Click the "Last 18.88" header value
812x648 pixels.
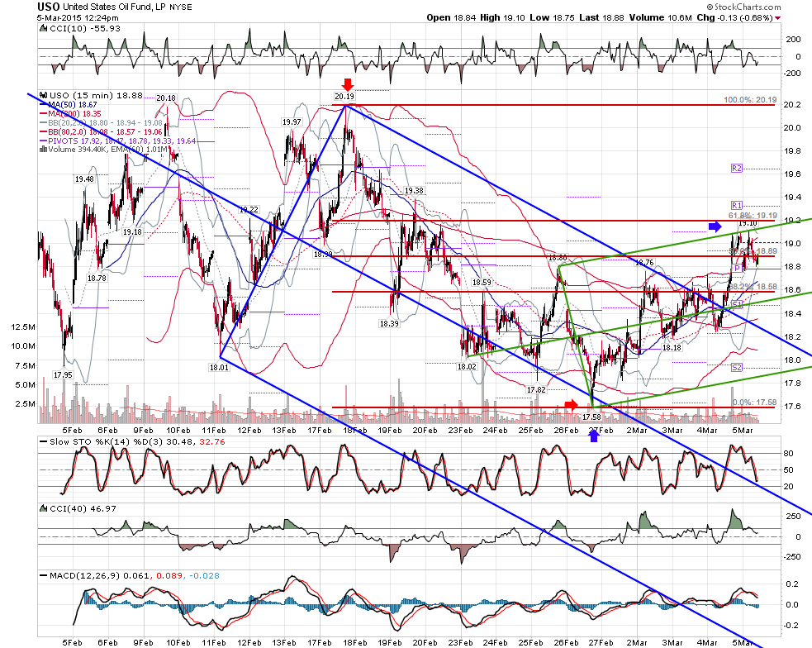coord(601,17)
